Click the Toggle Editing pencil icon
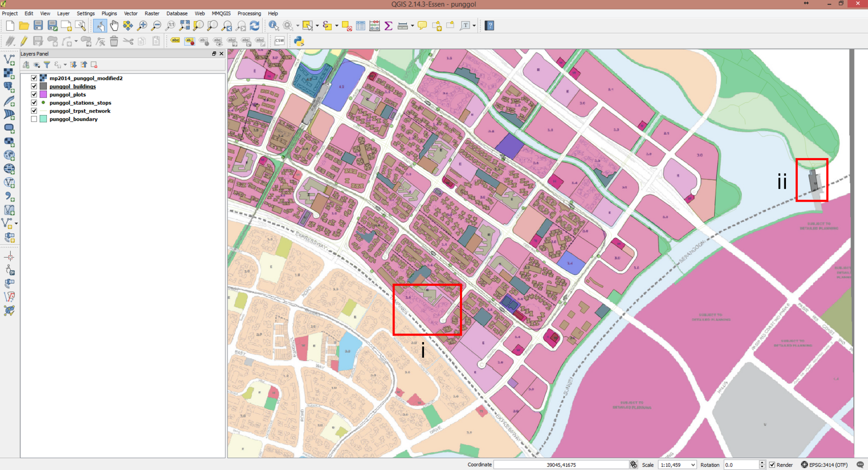Viewport: 868px width, 470px height. 24,41
